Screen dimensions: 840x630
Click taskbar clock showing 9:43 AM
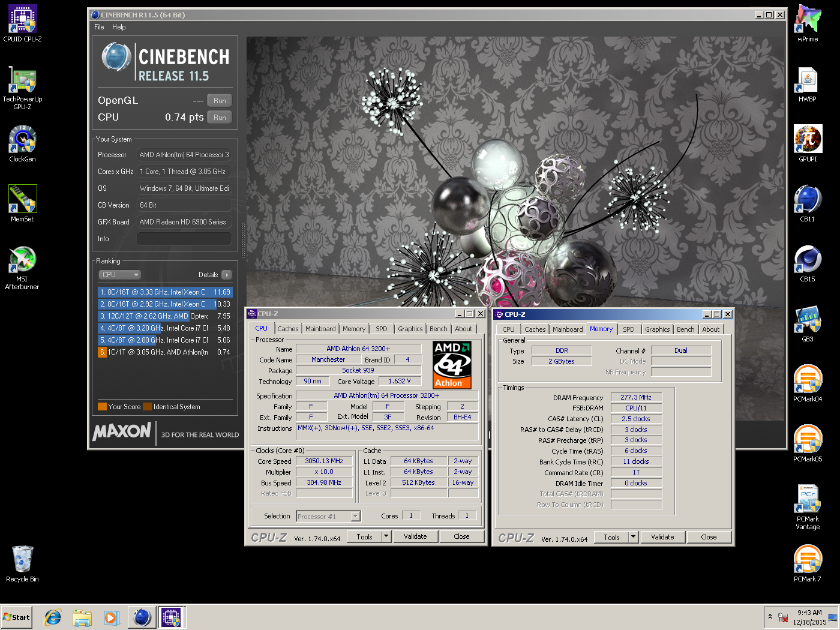pos(810,617)
